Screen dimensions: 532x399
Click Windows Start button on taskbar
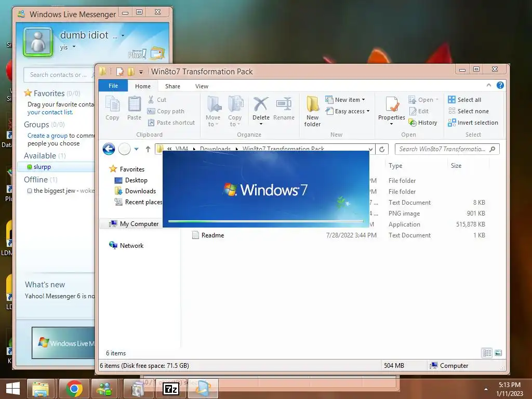point(12,389)
